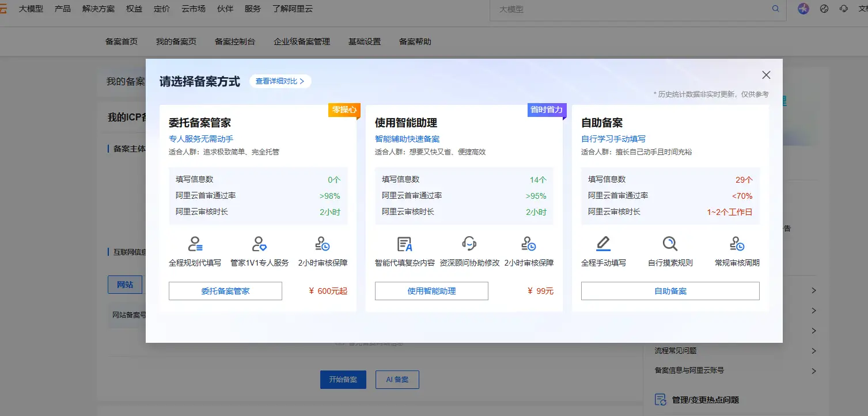868x416 pixels.
Task: Click the 14个 value in 使用智能助理 card
Action: point(539,180)
